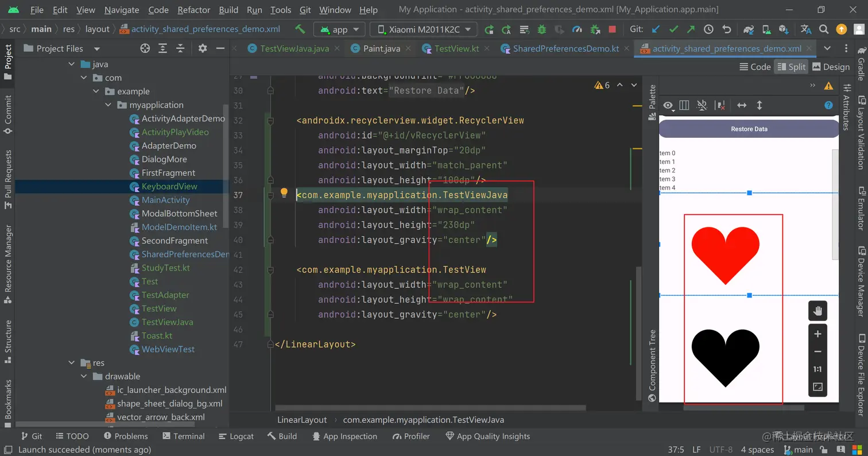This screenshot has height=456, width=868.
Task: Click the Make Project hammer icon
Action: [x=300, y=29]
